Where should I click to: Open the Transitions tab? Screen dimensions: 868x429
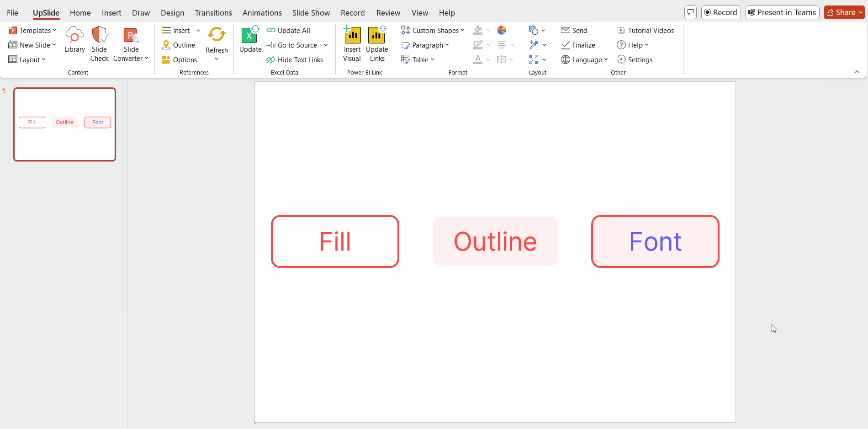point(213,13)
